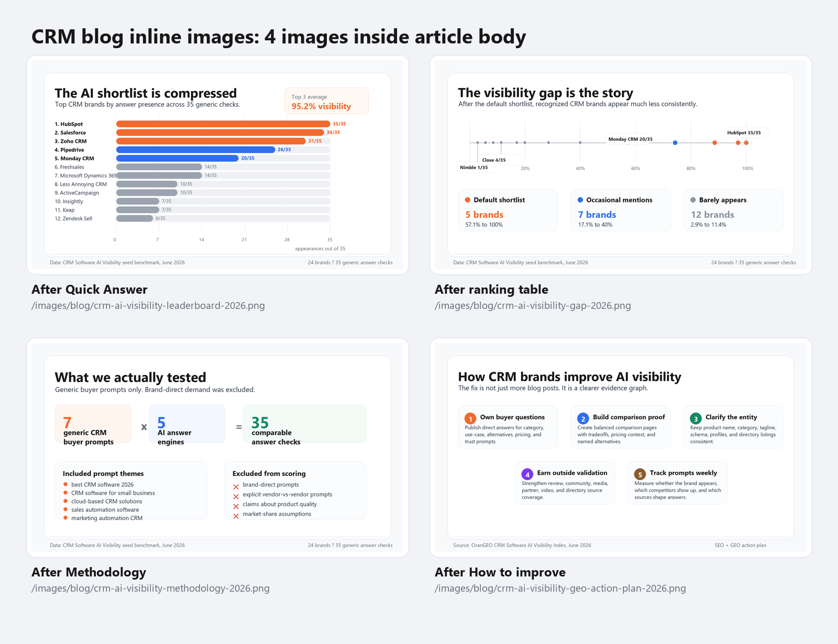Click the '7 generic CRM buyer prompts' card
Screen dimensions: 838x644
coord(93,424)
